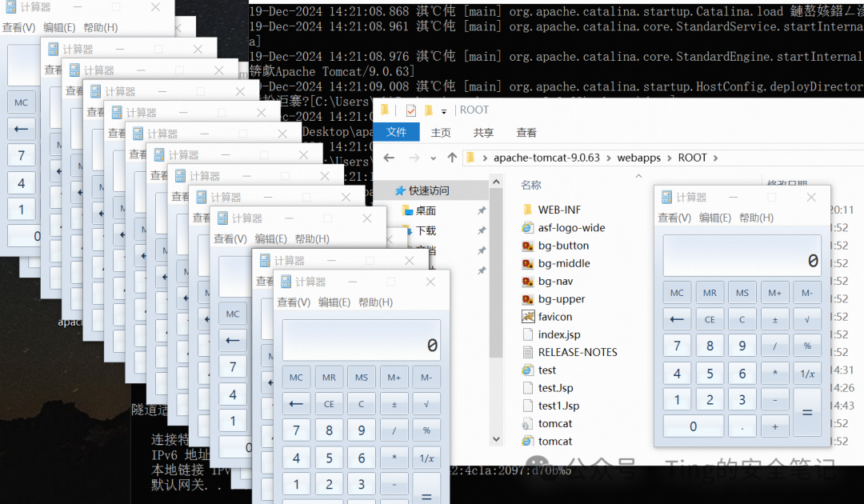Viewport: 864px width, 504px height.
Task: Sort files by the 名称 column header
Action: pos(531,185)
